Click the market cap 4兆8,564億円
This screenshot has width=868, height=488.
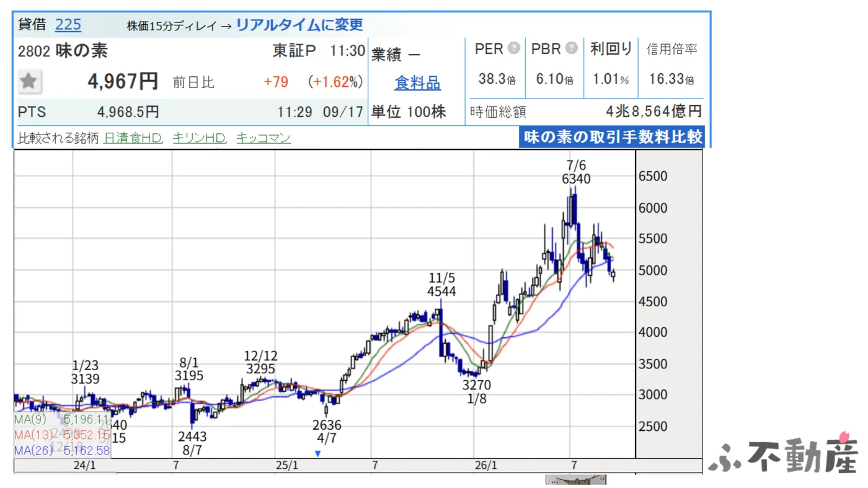point(654,112)
